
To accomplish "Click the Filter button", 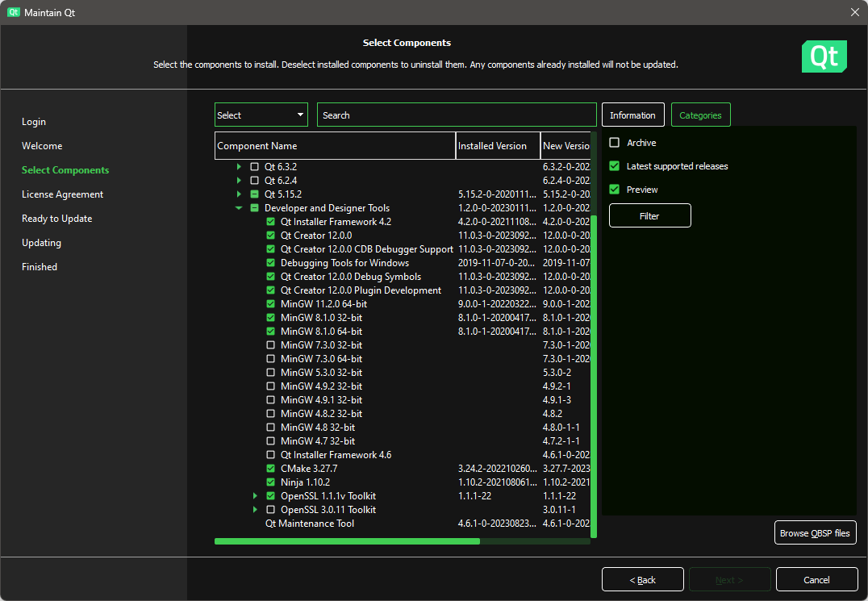I will pos(650,216).
